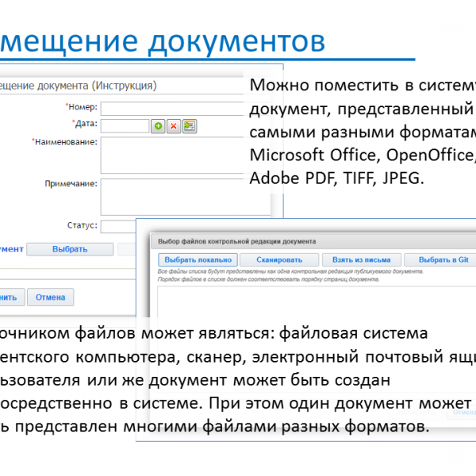Choose the Выбрать локально option

tap(197, 259)
